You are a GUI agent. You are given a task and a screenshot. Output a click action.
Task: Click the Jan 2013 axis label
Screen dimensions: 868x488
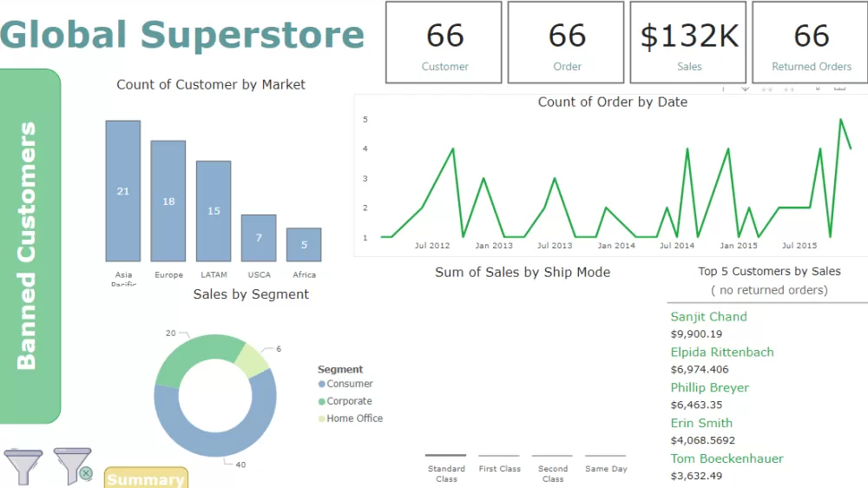[494, 246]
